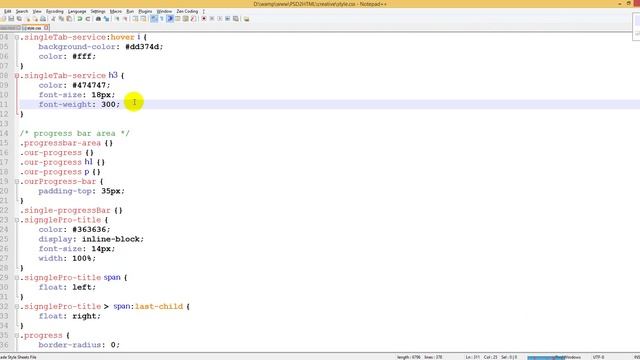This screenshot has height=360, width=640.
Task: Start macro recording with red Record icon
Action: click(x=204, y=19)
